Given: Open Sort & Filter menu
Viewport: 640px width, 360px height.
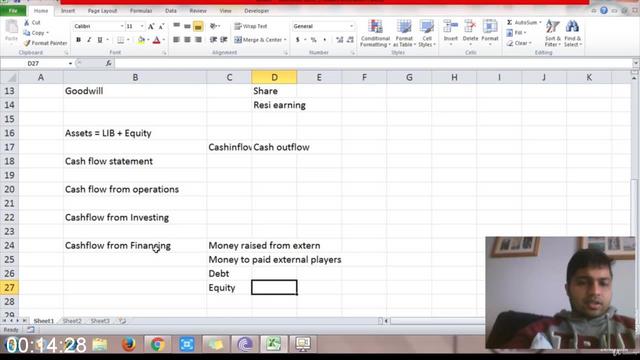Looking at the screenshot, I should [x=553, y=33].
